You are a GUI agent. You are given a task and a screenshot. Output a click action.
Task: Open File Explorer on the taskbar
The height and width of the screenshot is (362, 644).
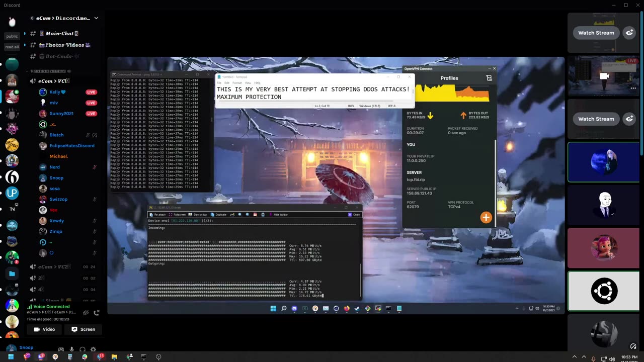point(114,357)
